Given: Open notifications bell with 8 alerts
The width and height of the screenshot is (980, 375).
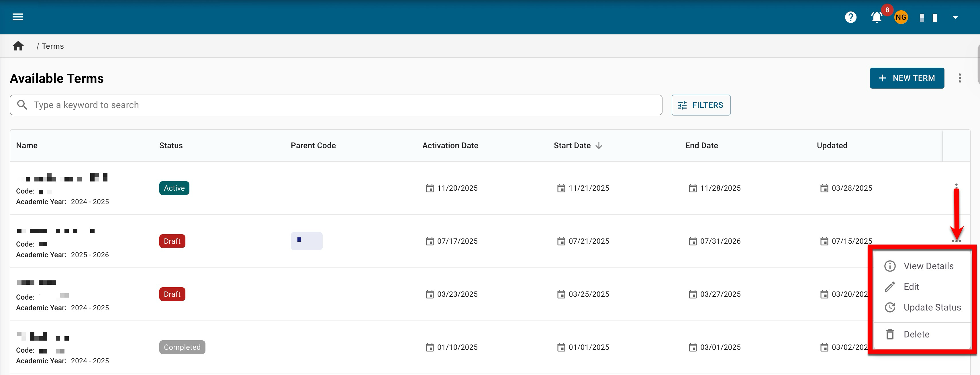Looking at the screenshot, I should pos(877,17).
